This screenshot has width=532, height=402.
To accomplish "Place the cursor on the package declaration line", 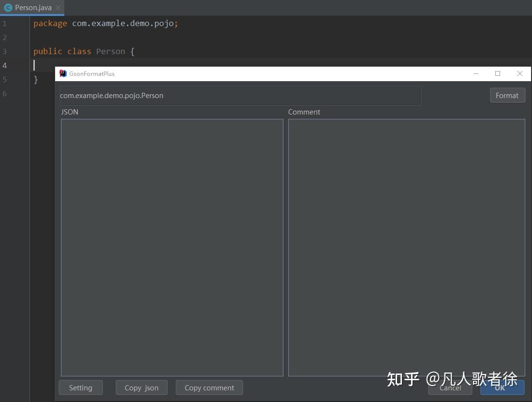I will click(106, 23).
